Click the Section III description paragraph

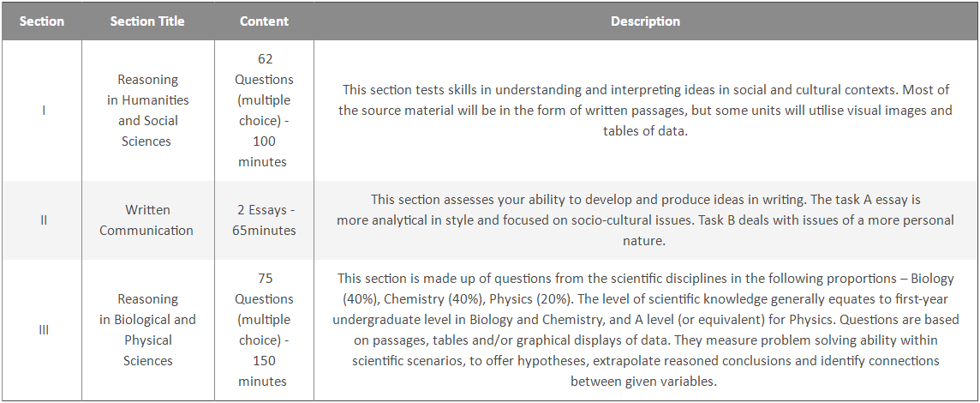tap(646, 330)
